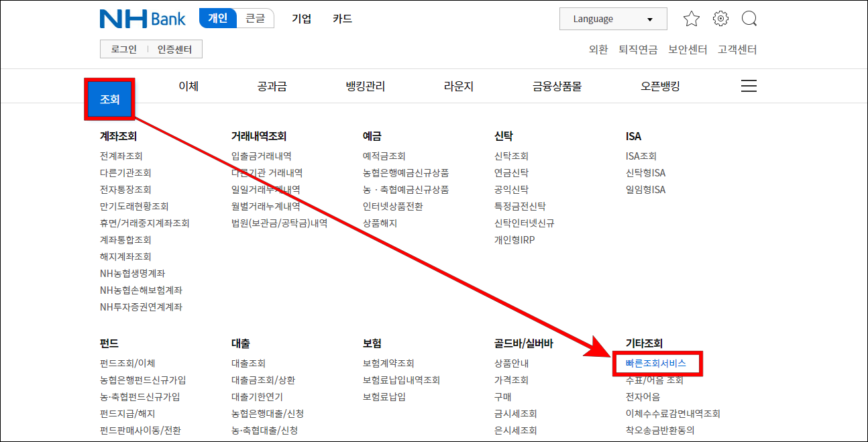
Task: Click the NH Bank logo
Action: pos(143,18)
